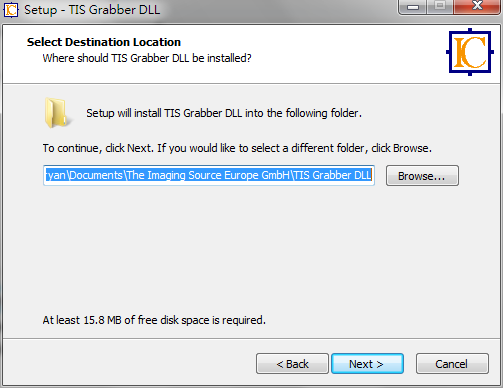Close the TIS Grabber DLL setup window
Screen dimensions: 503x388
point(477,7)
